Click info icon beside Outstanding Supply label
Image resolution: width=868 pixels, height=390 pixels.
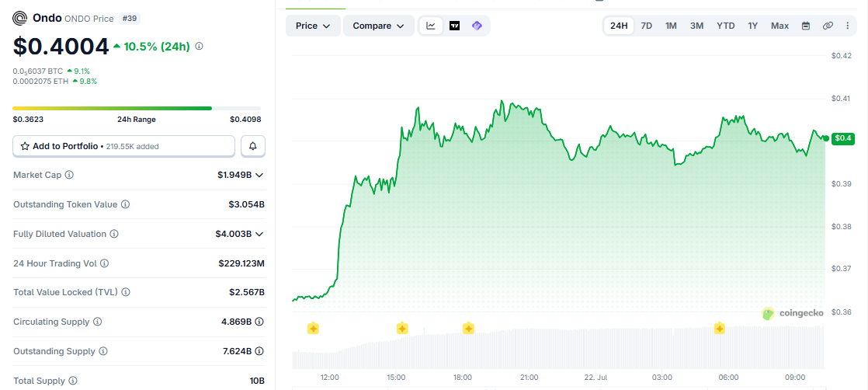103,351
